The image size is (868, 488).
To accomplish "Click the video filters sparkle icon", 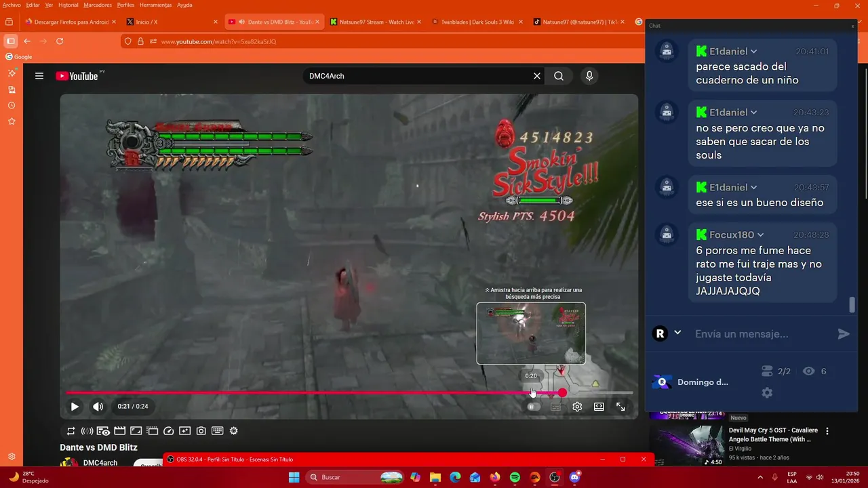I will click(184, 431).
